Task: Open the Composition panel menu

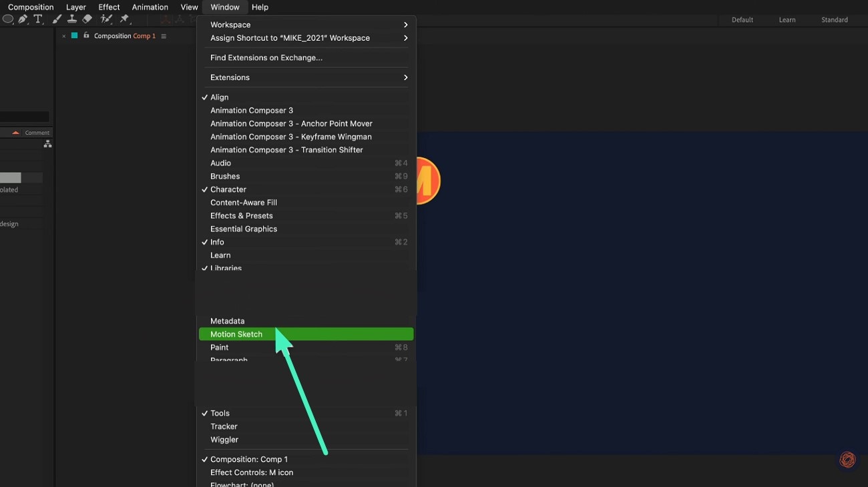Action: [x=164, y=35]
